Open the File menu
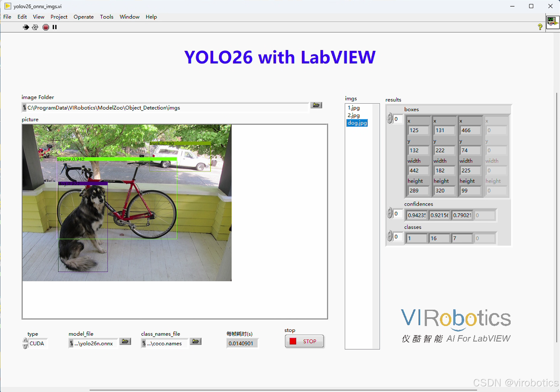This screenshot has height=392, width=560. [7, 17]
